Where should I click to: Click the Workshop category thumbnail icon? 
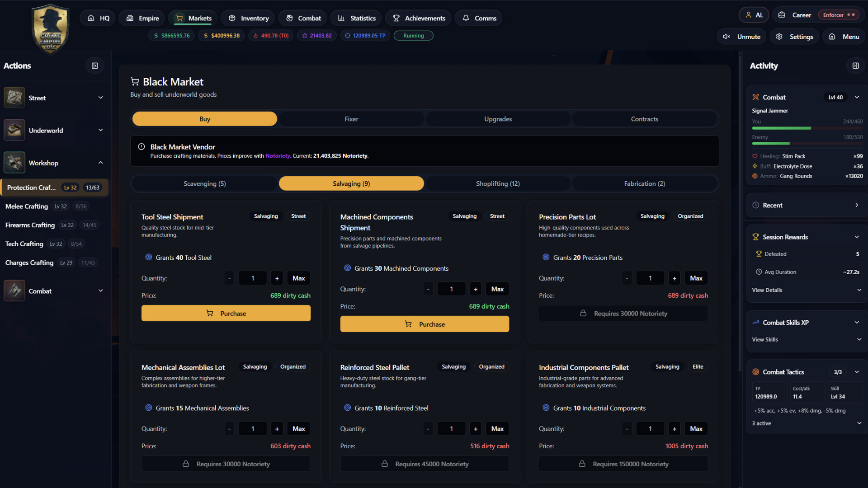coord(14,163)
